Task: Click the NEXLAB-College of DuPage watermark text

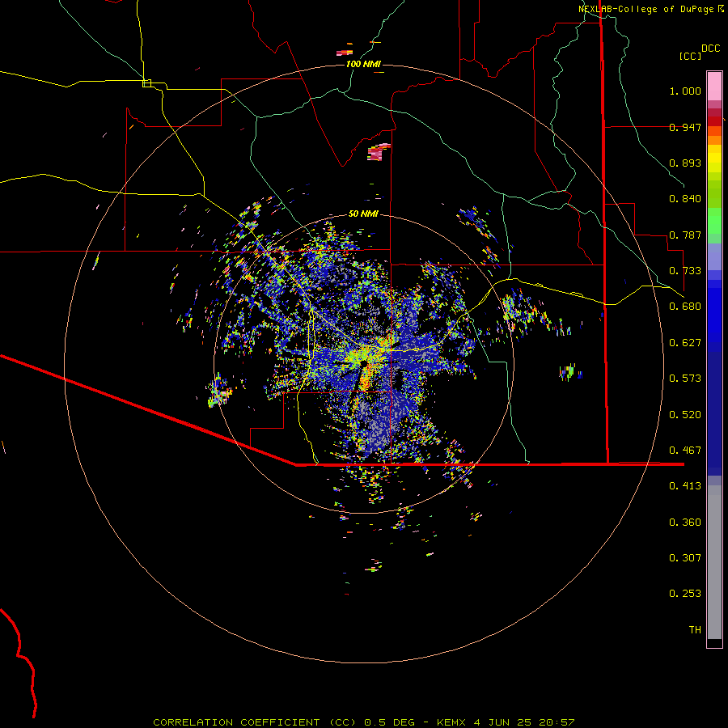Action: 651,9
